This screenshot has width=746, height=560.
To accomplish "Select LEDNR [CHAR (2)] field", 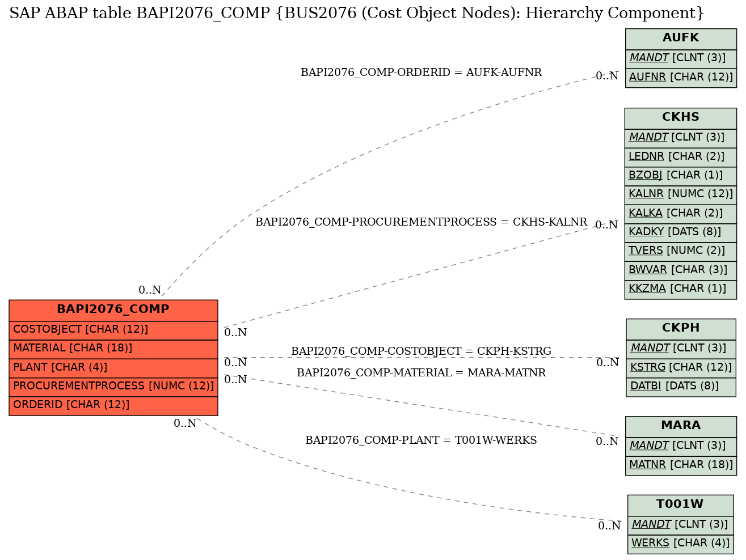I will tap(681, 157).
